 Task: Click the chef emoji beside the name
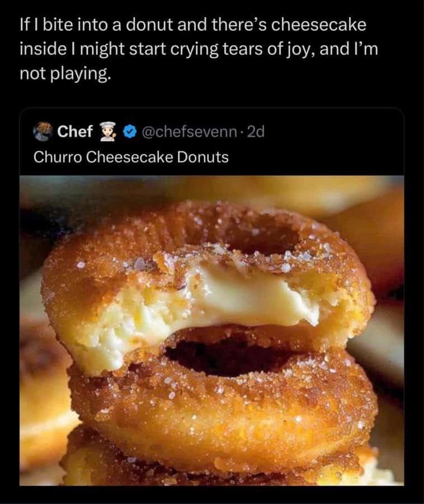(108, 132)
